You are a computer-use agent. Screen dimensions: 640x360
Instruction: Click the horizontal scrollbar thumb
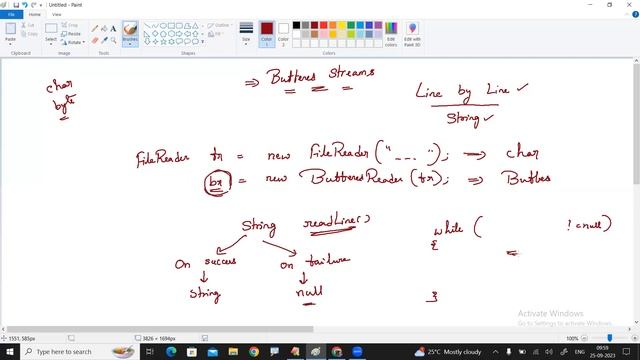160,329
